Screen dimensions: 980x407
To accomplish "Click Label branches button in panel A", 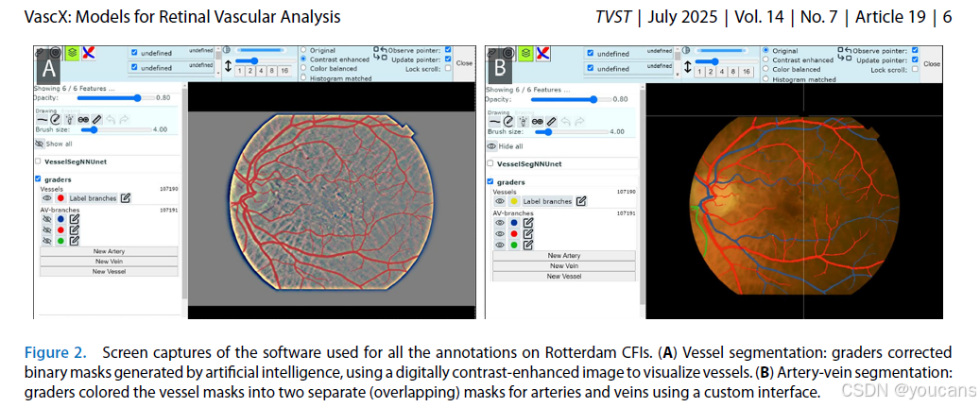I will point(93,198).
